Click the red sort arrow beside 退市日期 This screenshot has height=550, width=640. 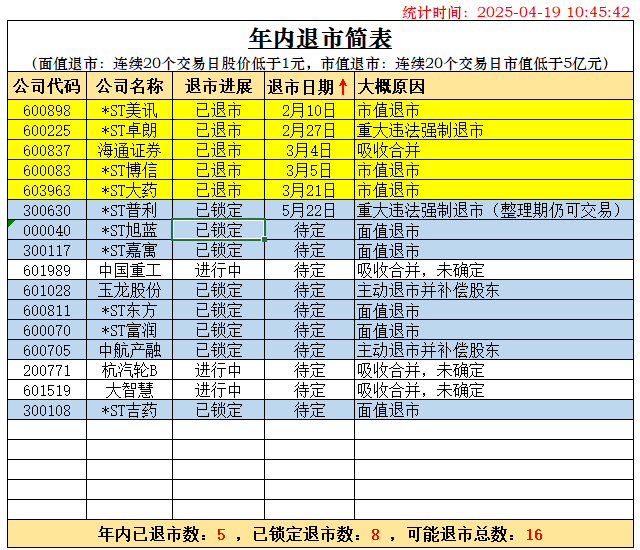[x=343, y=86]
